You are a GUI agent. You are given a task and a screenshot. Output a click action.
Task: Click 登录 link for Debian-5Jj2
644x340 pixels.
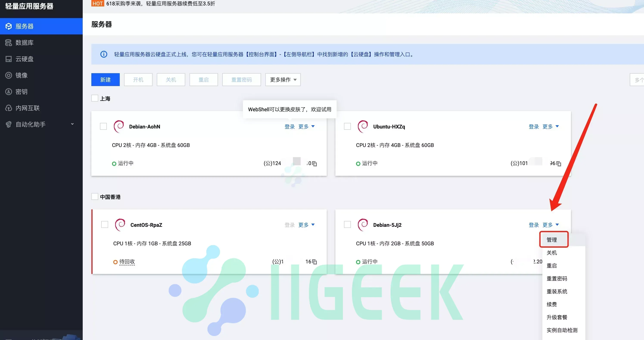point(534,225)
